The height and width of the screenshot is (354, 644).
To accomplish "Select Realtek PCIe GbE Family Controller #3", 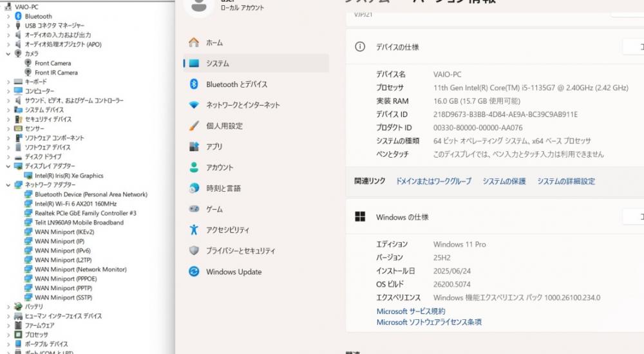I will click(86, 213).
